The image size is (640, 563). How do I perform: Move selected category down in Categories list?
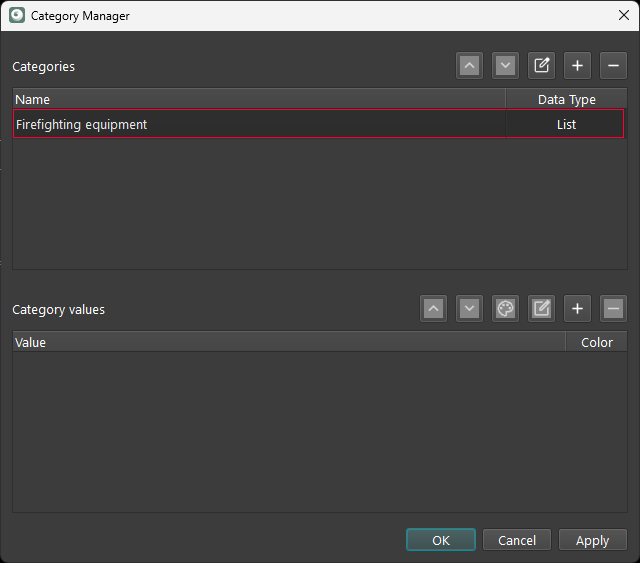(x=505, y=66)
